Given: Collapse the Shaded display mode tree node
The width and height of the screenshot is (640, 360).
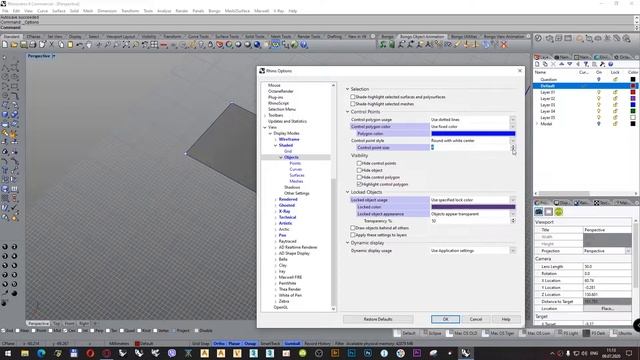Looking at the screenshot, I should tap(276, 145).
